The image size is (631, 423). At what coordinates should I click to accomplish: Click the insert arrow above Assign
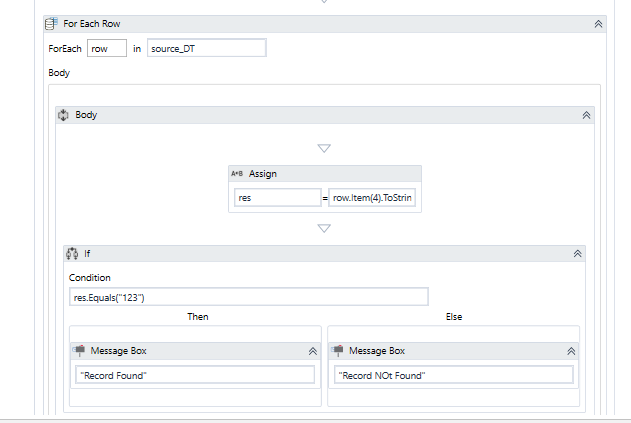[x=324, y=148]
